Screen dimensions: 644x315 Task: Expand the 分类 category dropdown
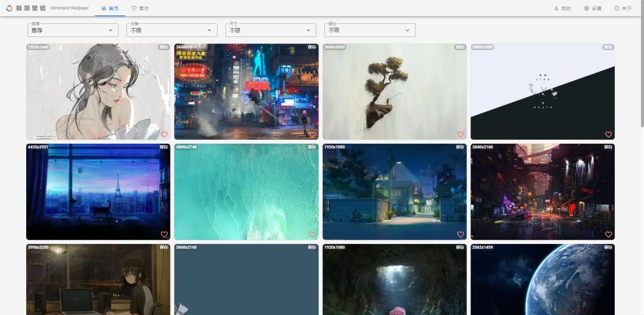172,30
